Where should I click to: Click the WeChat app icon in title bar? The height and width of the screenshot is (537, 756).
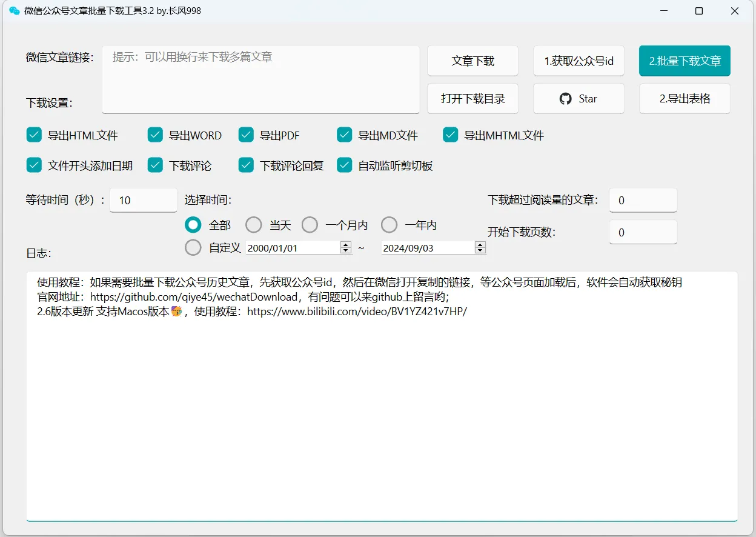(x=15, y=11)
